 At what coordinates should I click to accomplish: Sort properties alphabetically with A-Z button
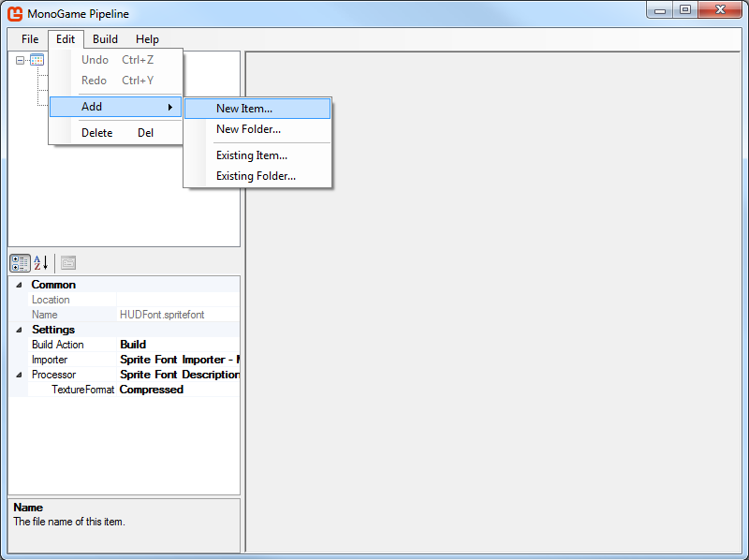point(41,263)
